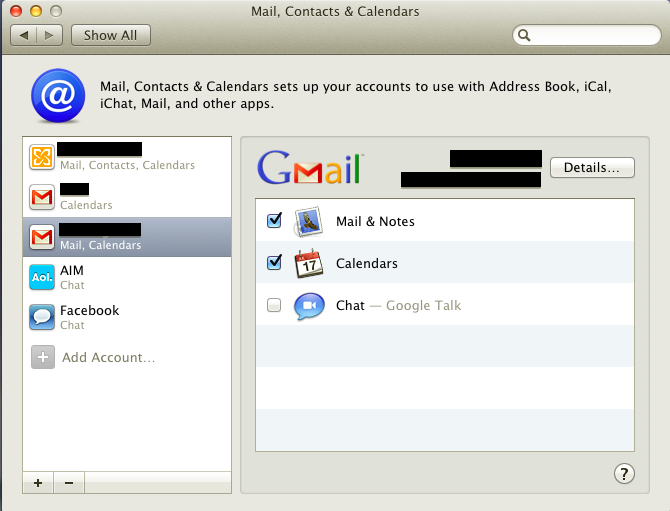Image resolution: width=670 pixels, height=511 pixels.
Task: Click the Show All button
Action: coord(111,35)
